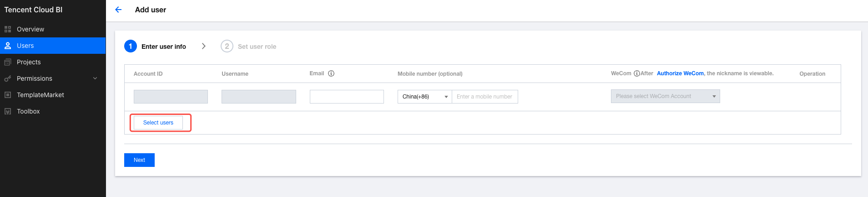Click the Projects sidebar icon
Screen dimensions: 868x197
pos(8,62)
